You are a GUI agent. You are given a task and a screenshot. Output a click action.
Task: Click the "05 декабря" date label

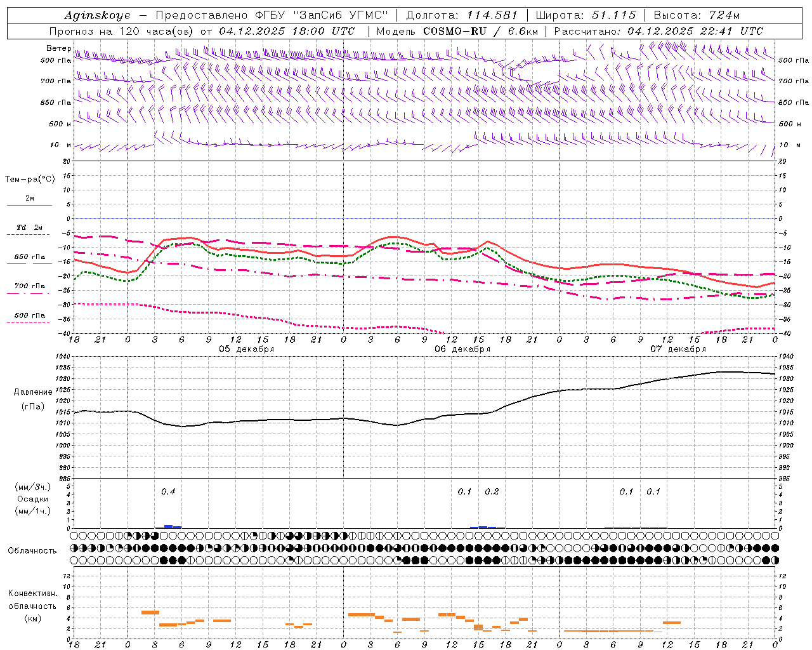click(x=247, y=349)
